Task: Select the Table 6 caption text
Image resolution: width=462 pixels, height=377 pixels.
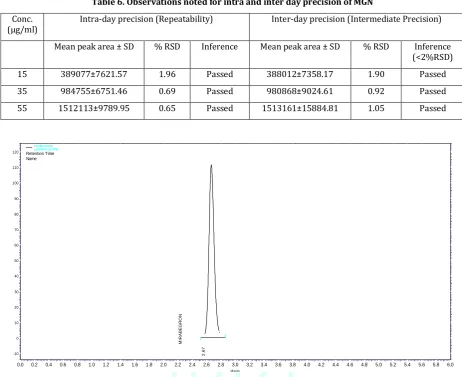Action: pos(232,3)
